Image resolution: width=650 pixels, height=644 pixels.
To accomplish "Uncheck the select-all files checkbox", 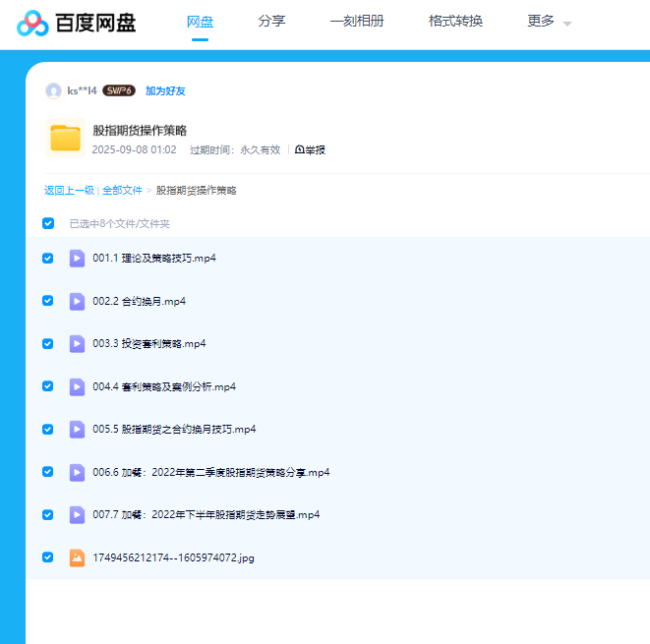I will pyautogui.click(x=48, y=223).
